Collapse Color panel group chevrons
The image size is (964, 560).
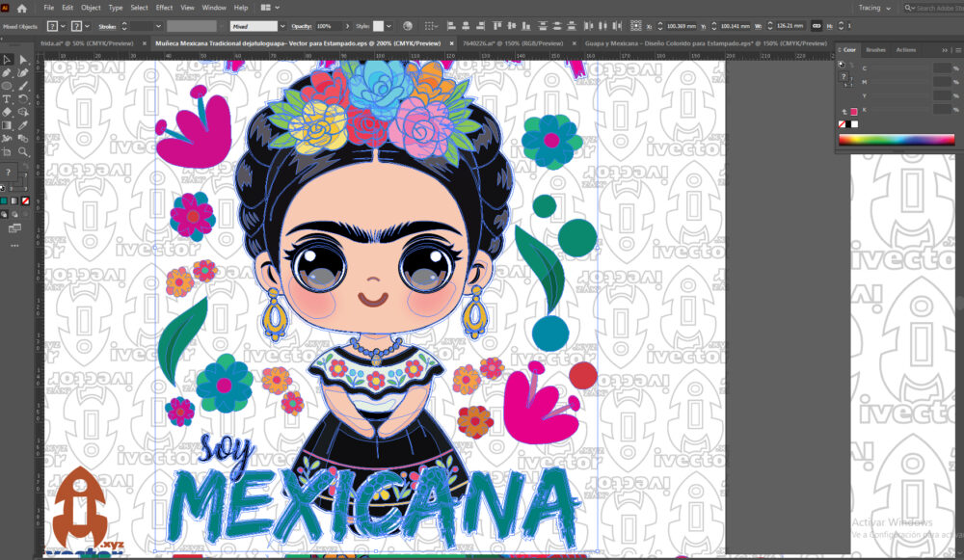(945, 50)
